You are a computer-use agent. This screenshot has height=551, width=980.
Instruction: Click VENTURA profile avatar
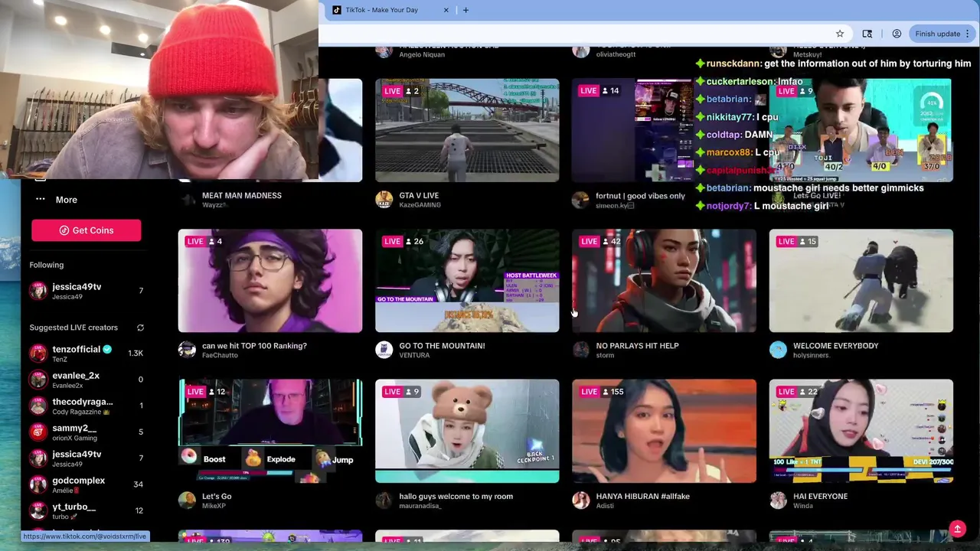coord(384,350)
